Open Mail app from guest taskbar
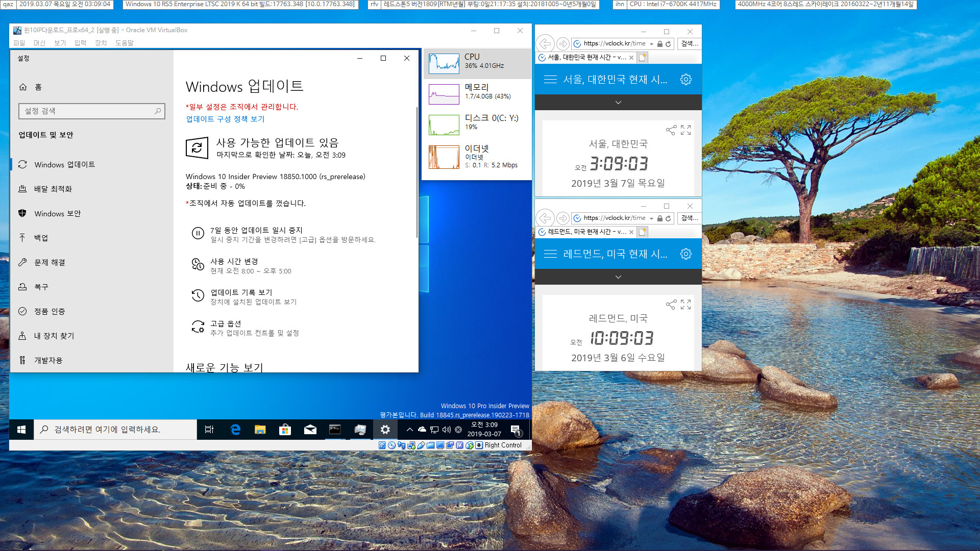Image resolution: width=980 pixels, height=551 pixels. point(310,430)
